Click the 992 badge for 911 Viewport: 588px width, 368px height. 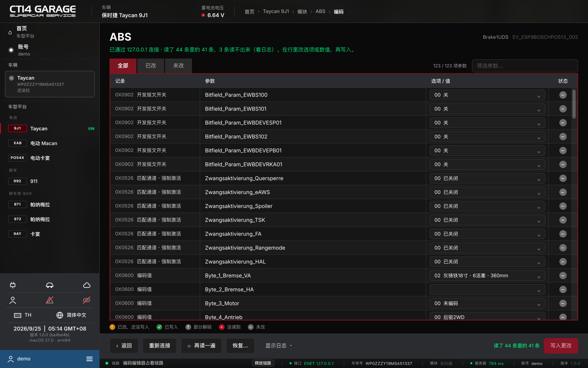pos(17,181)
